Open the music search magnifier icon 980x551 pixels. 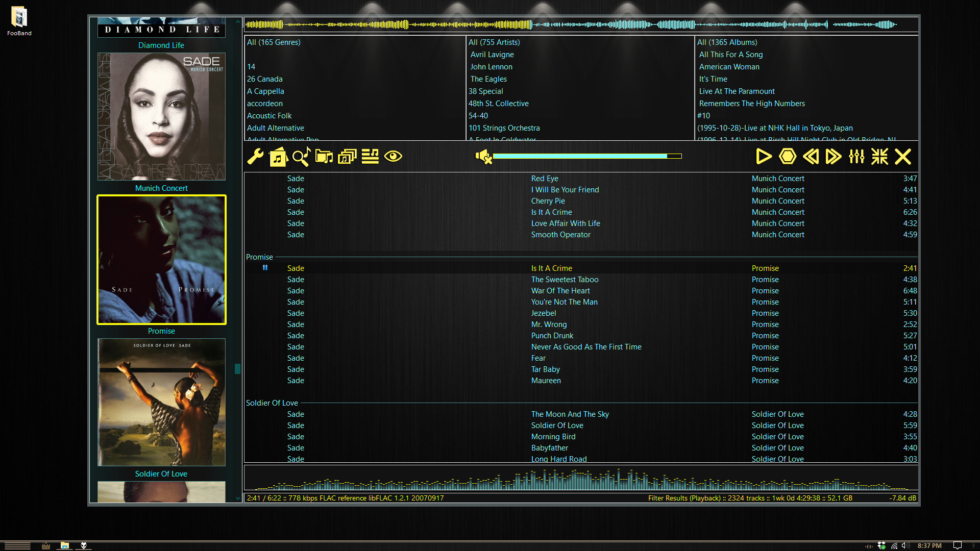pyautogui.click(x=301, y=157)
